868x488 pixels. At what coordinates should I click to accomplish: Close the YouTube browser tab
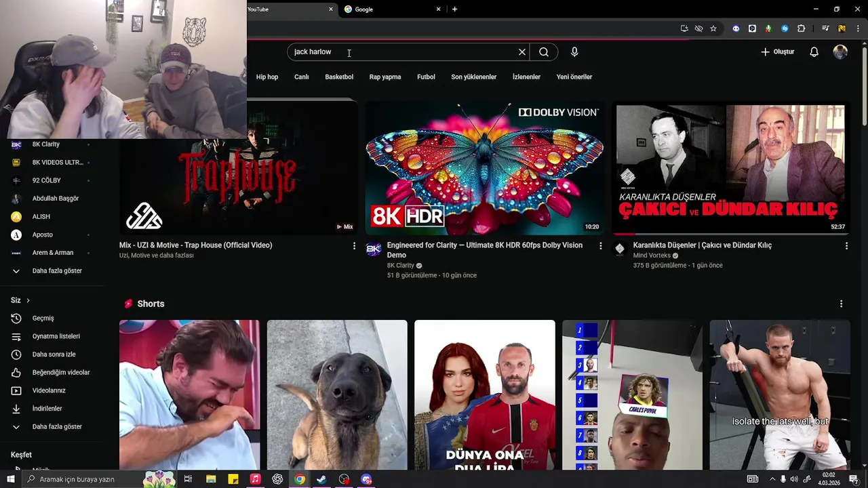pyautogui.click(x=331, y=9)
